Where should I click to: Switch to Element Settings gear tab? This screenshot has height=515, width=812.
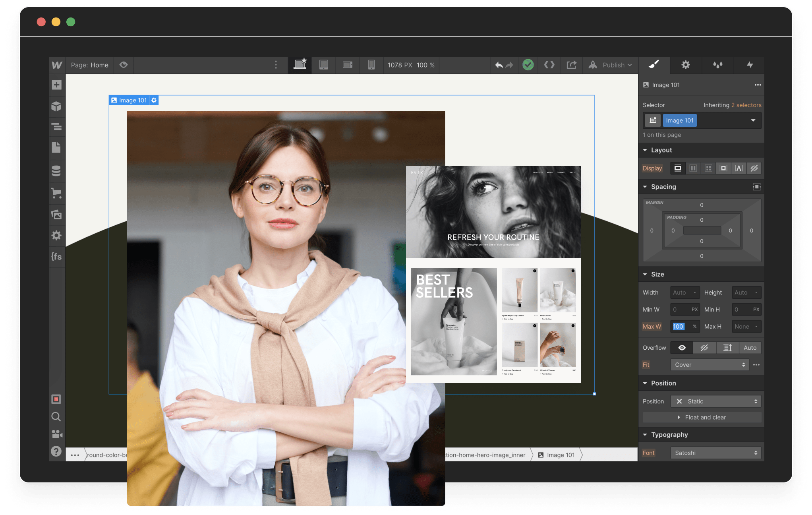tap(686, 65)
